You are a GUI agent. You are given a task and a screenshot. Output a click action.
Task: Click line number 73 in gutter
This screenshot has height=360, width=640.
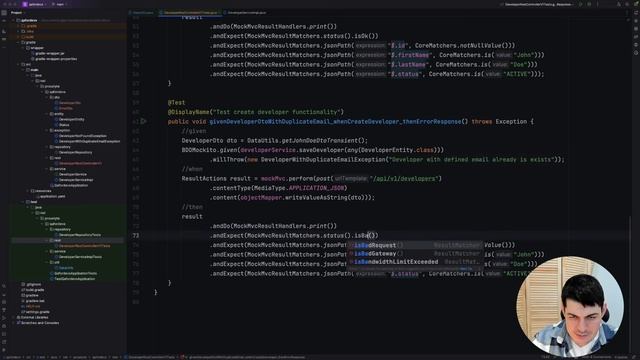(136, 236)
